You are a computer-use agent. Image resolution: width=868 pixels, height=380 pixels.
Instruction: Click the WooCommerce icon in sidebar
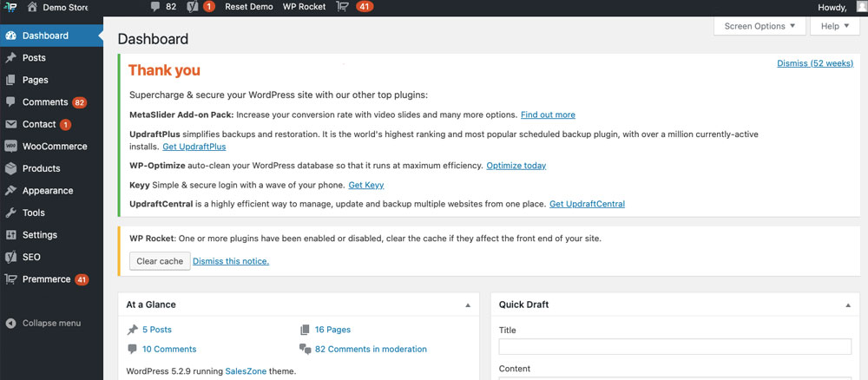tap(10, 147)
